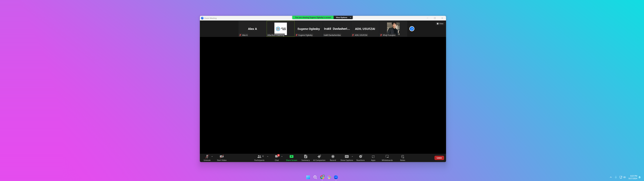Image resolution: width=644 pixels, height=181 pixels.
Task: Show Captions CC toggle
Action: (347, 157)
